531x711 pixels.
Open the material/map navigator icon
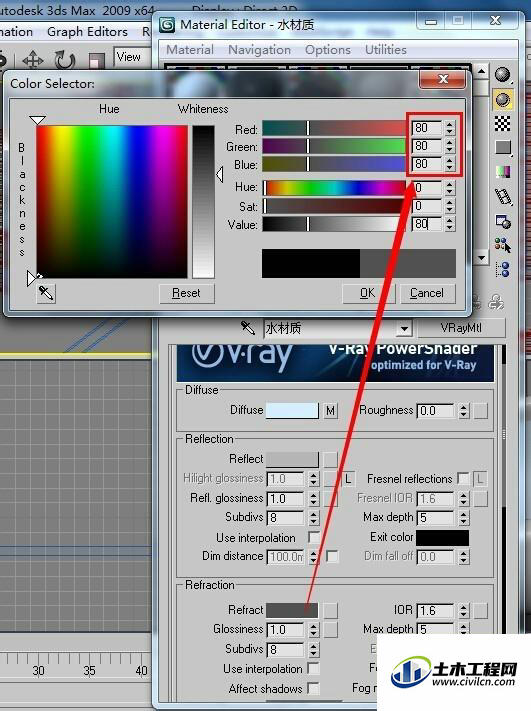[502, 270]
